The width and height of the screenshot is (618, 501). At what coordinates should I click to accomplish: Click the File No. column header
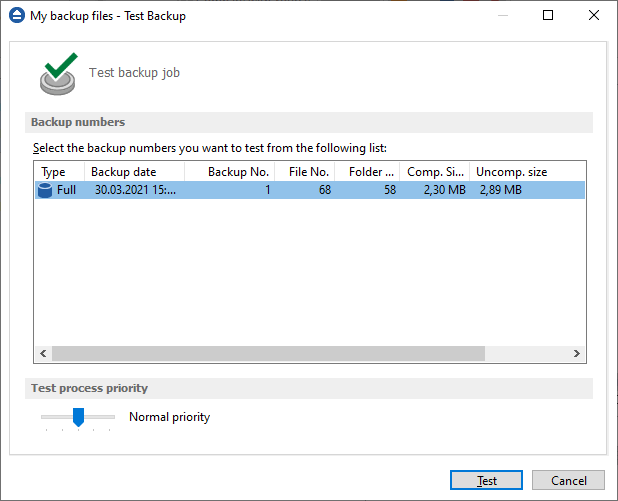point(304,172)
